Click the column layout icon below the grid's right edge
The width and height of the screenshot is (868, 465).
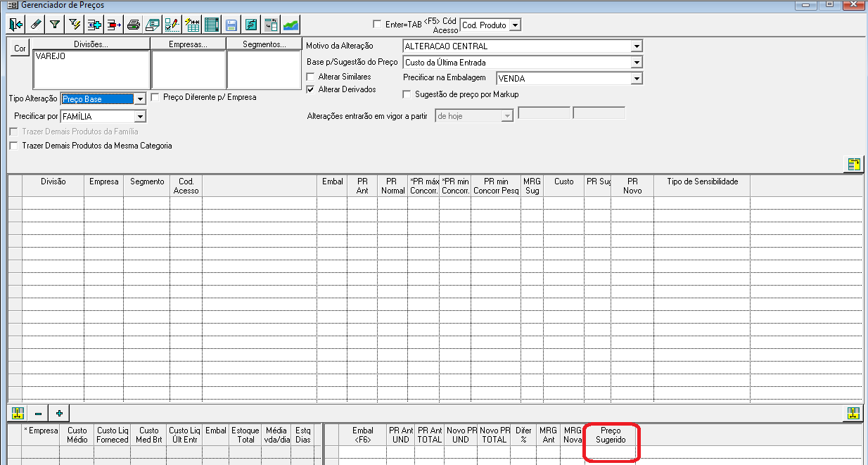point(854,413)
